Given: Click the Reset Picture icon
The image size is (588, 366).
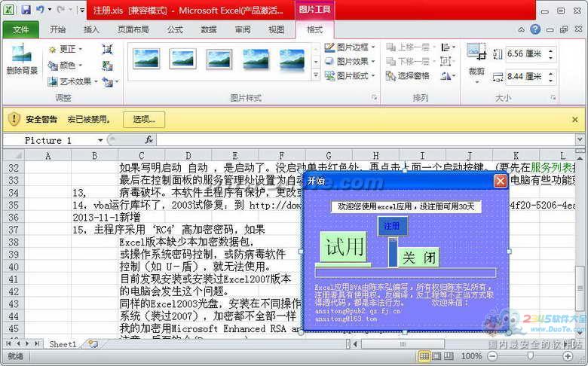Looking at the screenshot, I should (x=109, y=81).
